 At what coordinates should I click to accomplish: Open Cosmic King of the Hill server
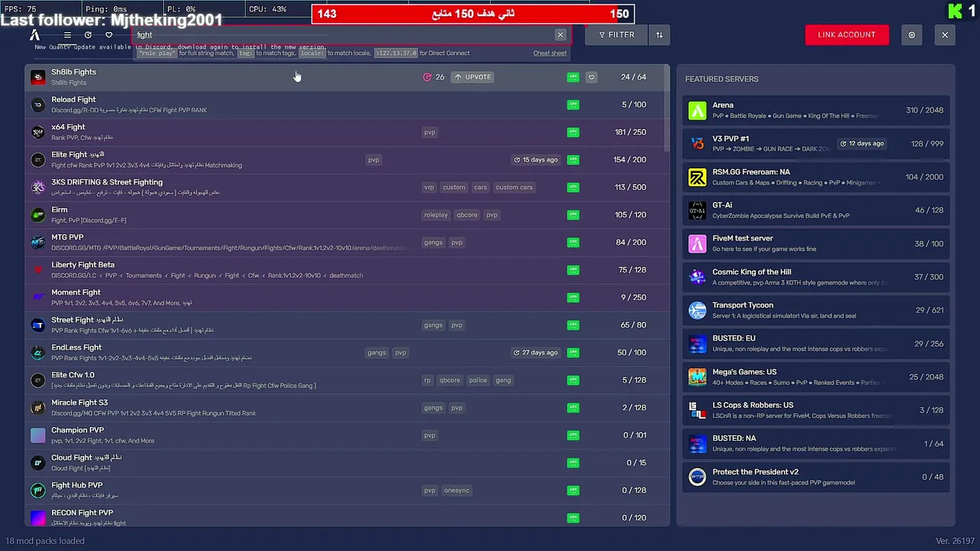click(x=816, y=277)
